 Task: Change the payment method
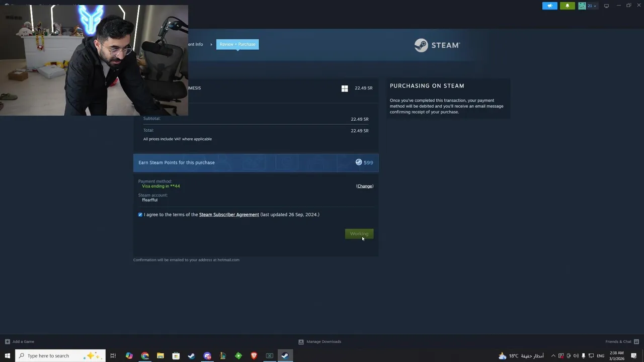pyautogui.click(x=365, y=186)
